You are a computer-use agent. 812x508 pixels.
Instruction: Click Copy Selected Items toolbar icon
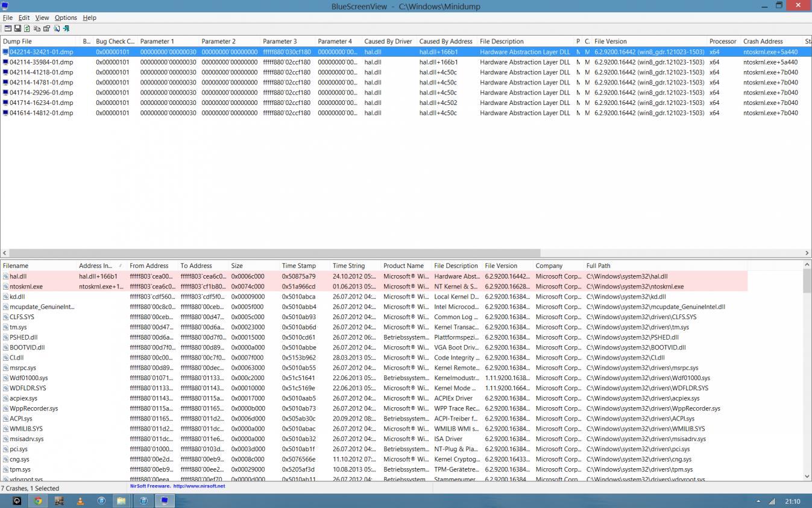pos(37,28)
